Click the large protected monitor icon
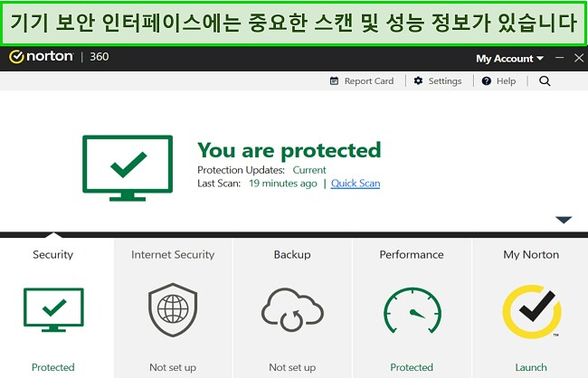 tap(128, 168)
